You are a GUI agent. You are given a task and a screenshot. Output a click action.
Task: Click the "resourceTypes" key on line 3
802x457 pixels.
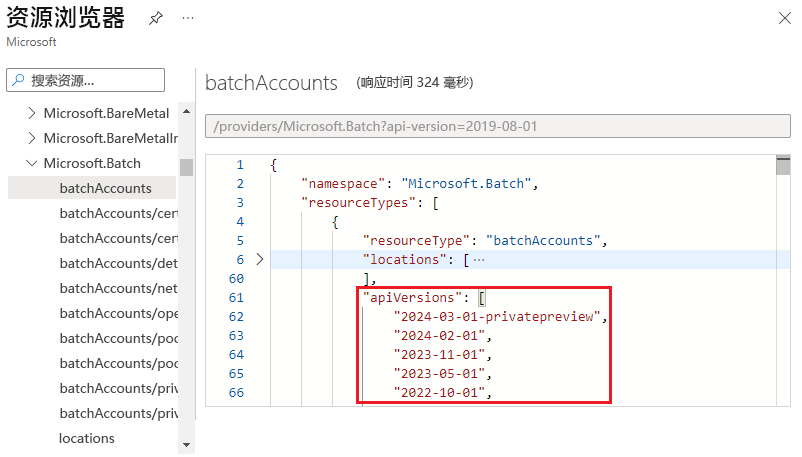tap(358, 203)
